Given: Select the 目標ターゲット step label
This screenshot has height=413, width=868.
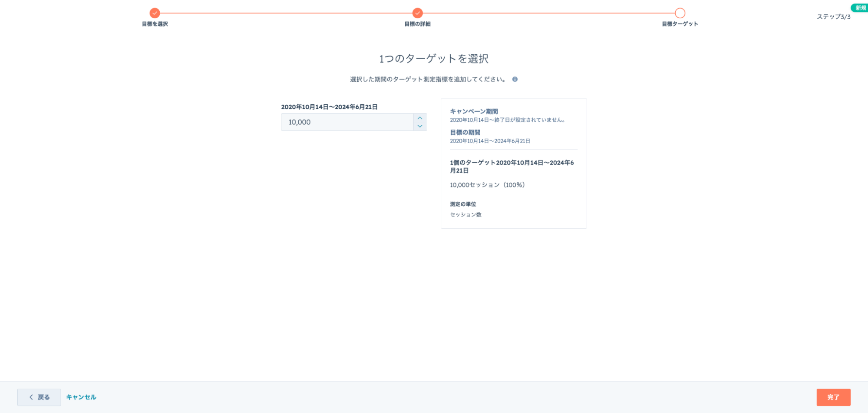Looking at the screenshot, I should pos(680,24).
